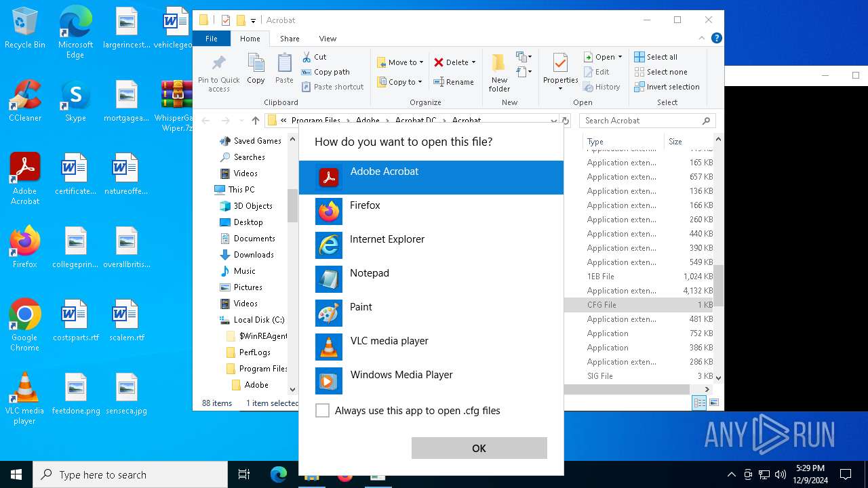Click Paste shortcut in ribbon
Image resolution: width=868 pixels, height=488 pixels.
pos(333,87)
